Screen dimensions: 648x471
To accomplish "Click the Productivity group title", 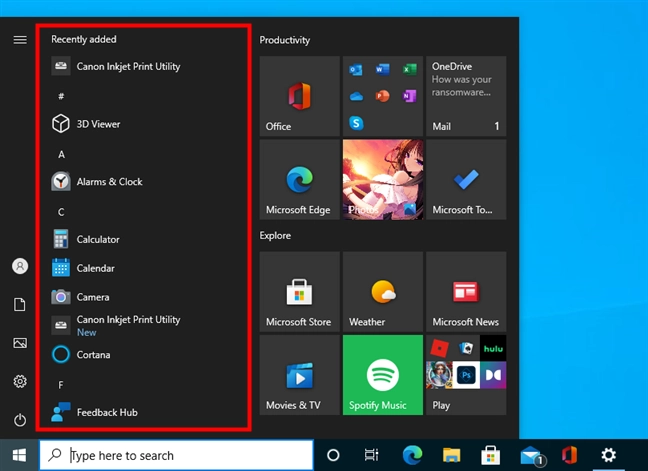I will [285, 40].
